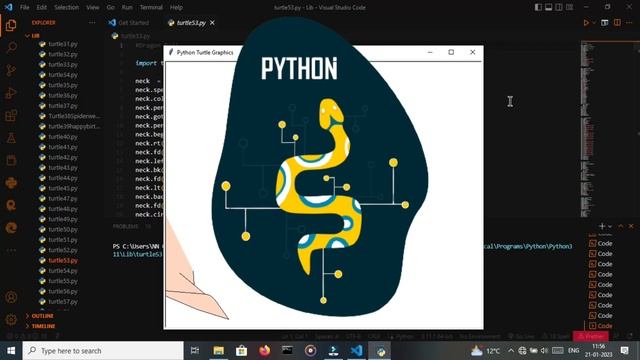Open File Explorer from the taskbar
The image size is (640, 360).
click(x=218, y=351)
